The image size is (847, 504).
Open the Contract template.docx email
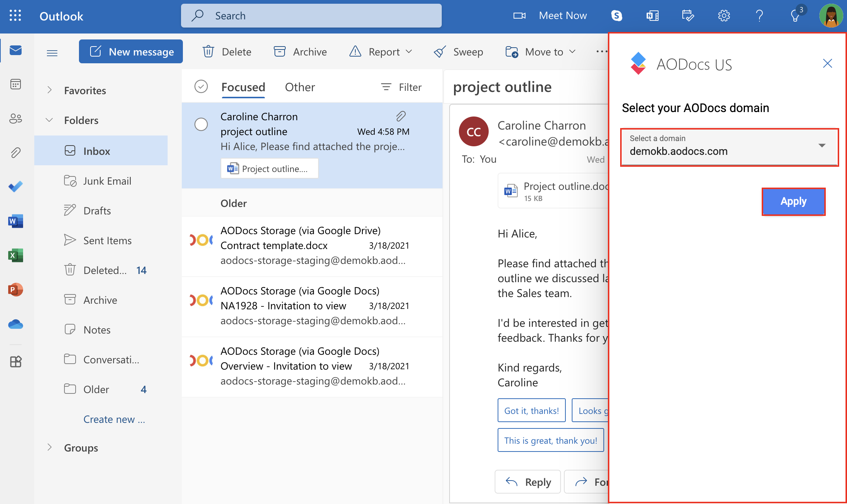tap(312, 246)
